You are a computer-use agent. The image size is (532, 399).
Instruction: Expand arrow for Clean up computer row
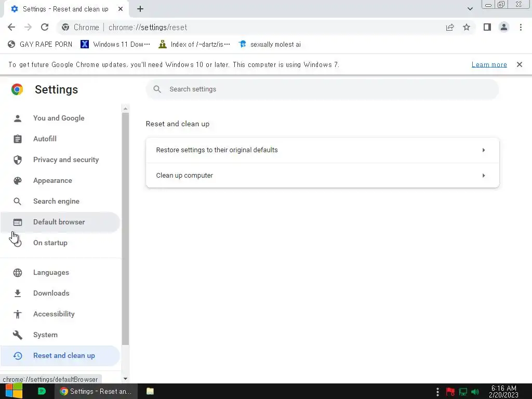coord(484,176)
